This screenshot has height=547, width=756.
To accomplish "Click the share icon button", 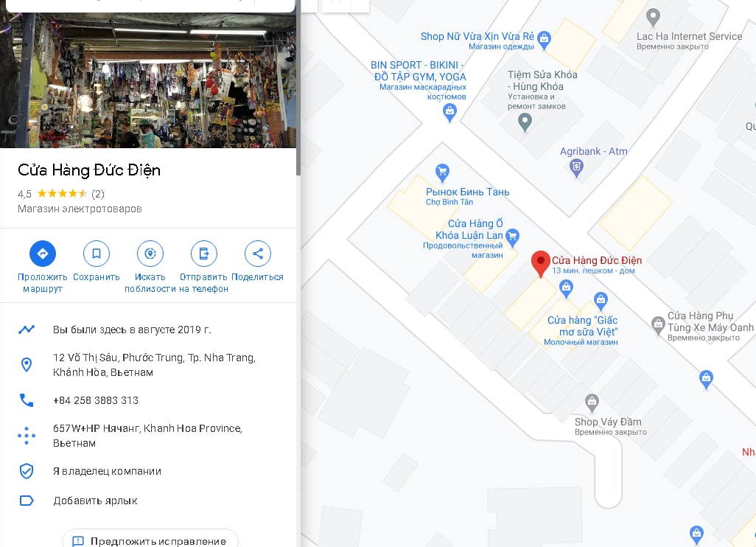I will [258, 254].
